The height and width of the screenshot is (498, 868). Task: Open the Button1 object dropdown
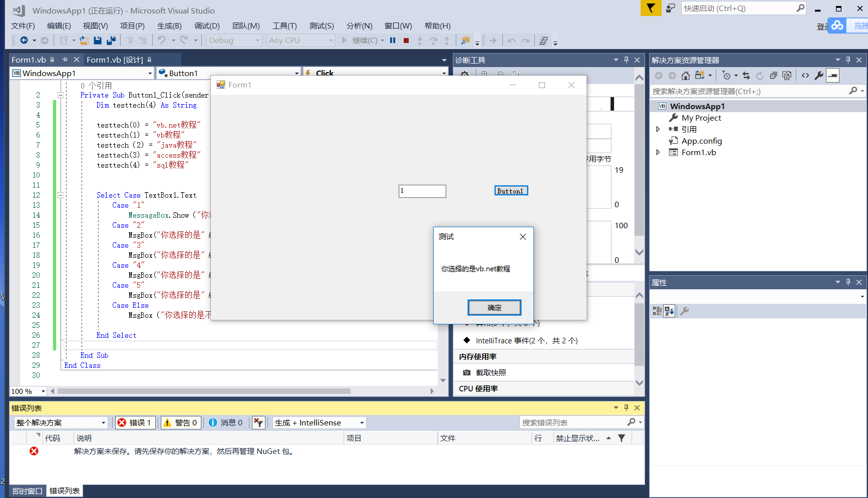(x=297, y=73)
